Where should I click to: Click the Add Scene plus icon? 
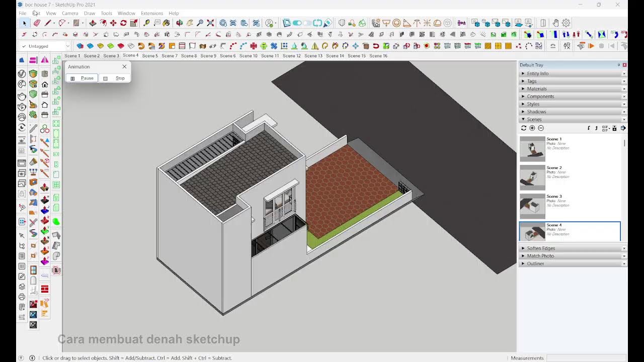(532, 128)
